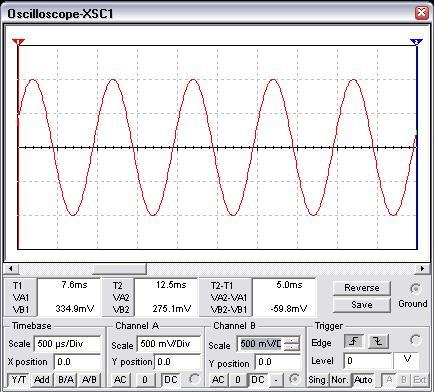Click the Save button
Viewport: 434px width, 392px height.
pyautogui.click(x=362, y=305)
